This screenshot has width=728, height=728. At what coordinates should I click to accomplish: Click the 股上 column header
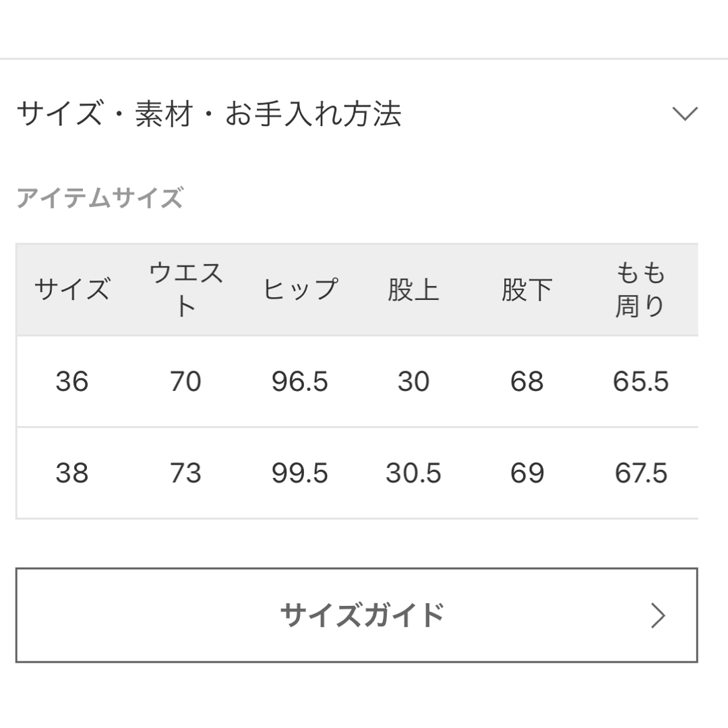413,289
